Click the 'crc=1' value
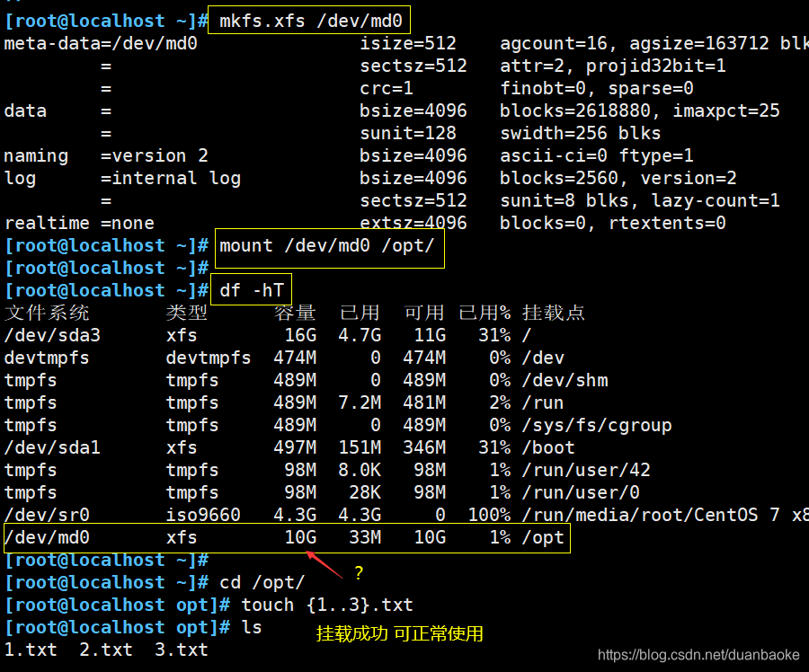 tap(387, 88)
